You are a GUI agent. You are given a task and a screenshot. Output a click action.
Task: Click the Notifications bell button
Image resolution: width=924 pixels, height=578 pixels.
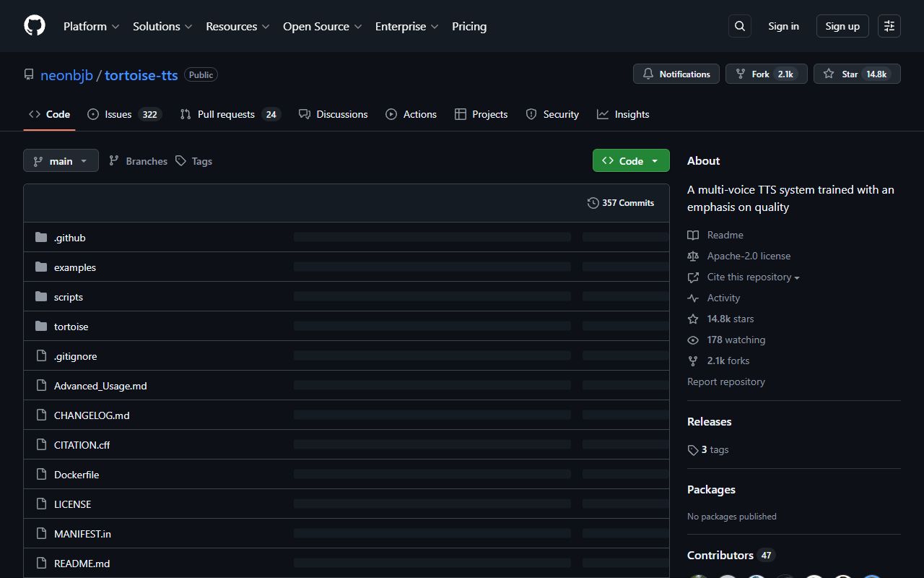[676, 74]
